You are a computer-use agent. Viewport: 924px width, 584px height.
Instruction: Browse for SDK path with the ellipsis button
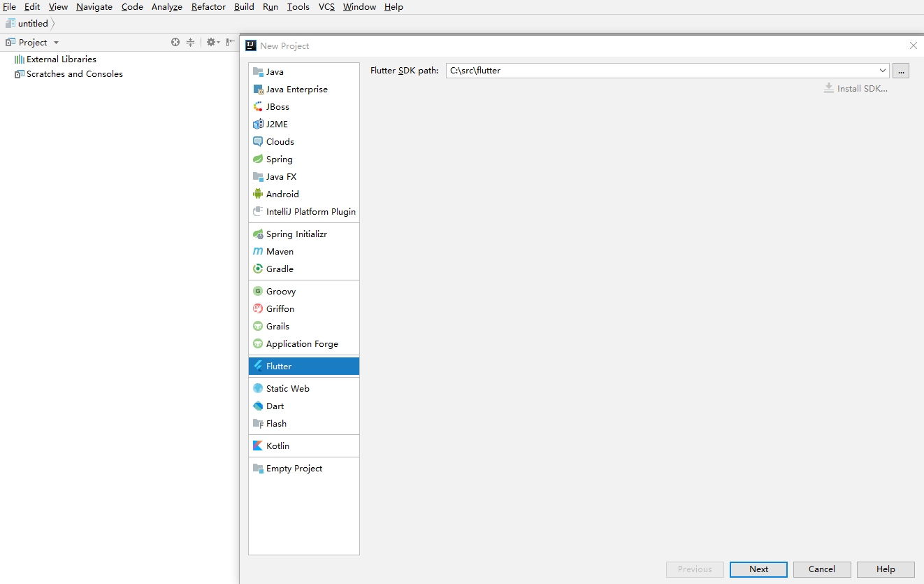901,71
